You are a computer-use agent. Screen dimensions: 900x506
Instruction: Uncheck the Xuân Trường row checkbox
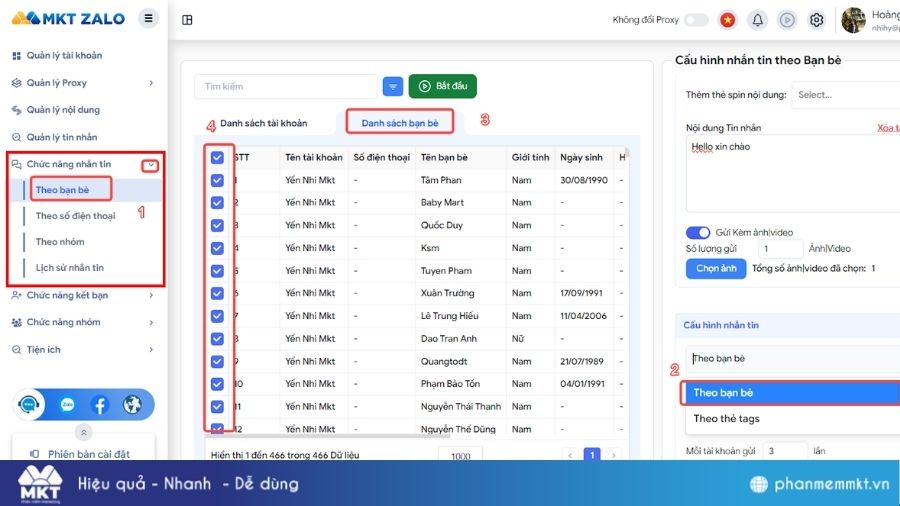click(x=217, y=293)
